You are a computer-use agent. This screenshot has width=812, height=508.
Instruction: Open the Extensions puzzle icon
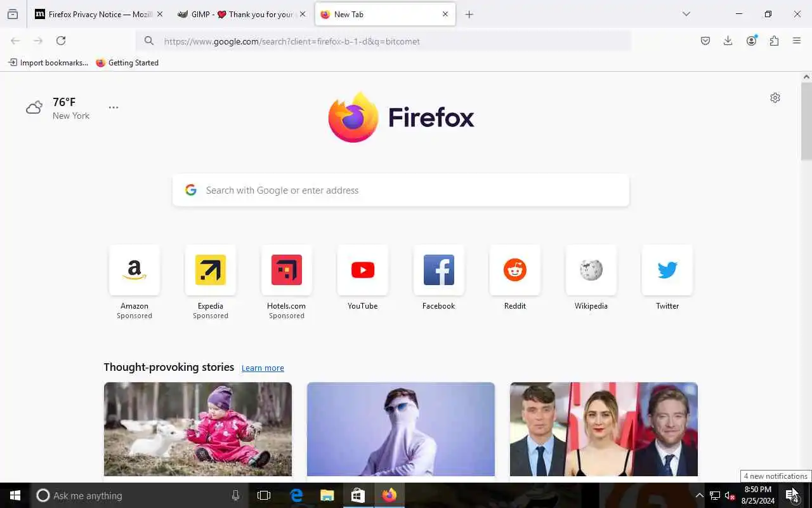click(774, 41)
